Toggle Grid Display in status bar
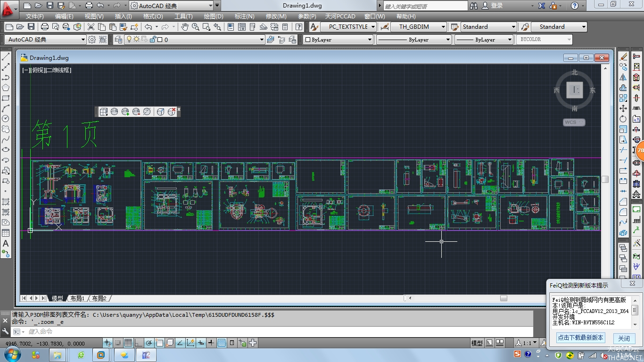 click(x=128, y=343)
